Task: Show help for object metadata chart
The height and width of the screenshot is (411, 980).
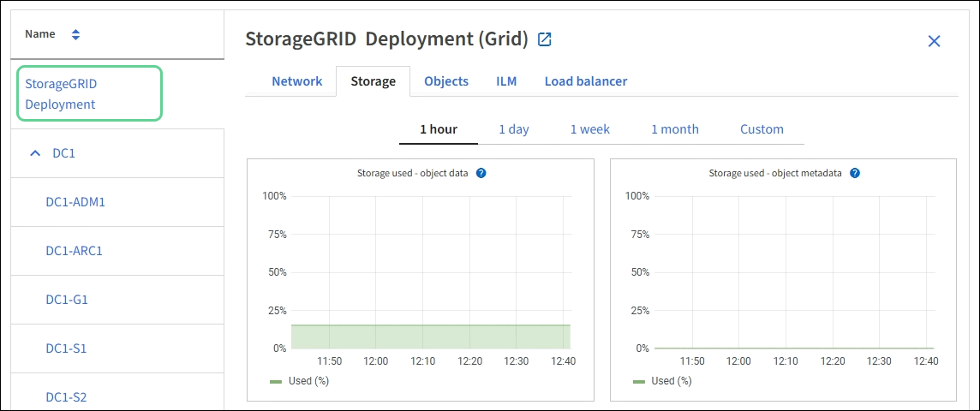Action: coord(854,173)
